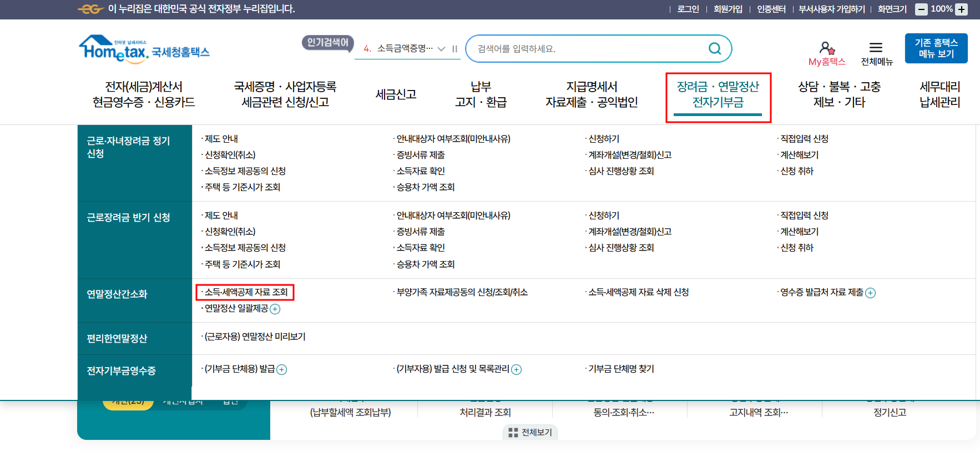Open 상담·불복·고충 제보·기타 menu
Screen dimensions: 980x466
pyautogui.click(x=839, y=94)
